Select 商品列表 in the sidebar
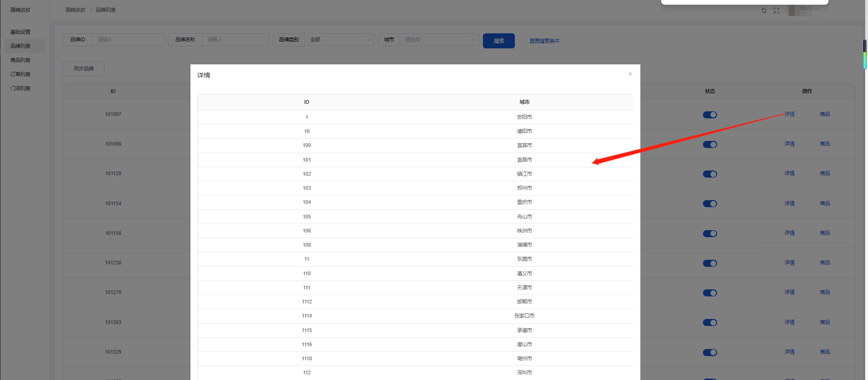Viewport: 868px width, 380px height. click(x=20, y=60)
